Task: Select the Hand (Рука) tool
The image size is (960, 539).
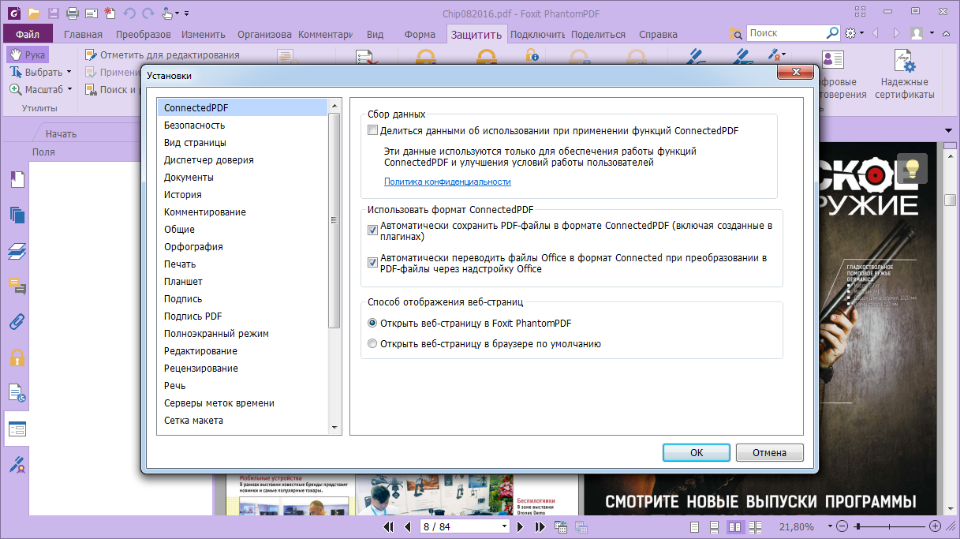Action: click(28, 55)
